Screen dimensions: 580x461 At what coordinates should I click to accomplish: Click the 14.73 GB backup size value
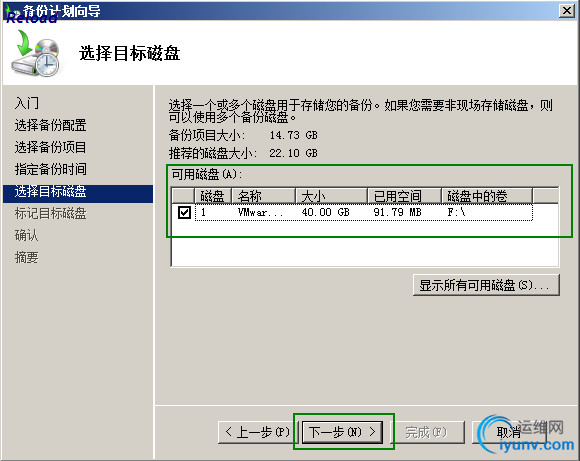coord(293,135)
